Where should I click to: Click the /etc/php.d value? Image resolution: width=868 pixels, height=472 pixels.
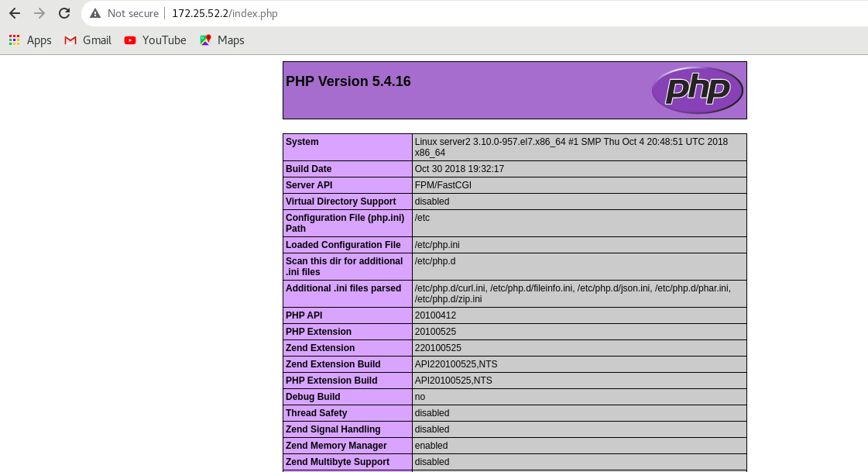(x=435, y=261)
